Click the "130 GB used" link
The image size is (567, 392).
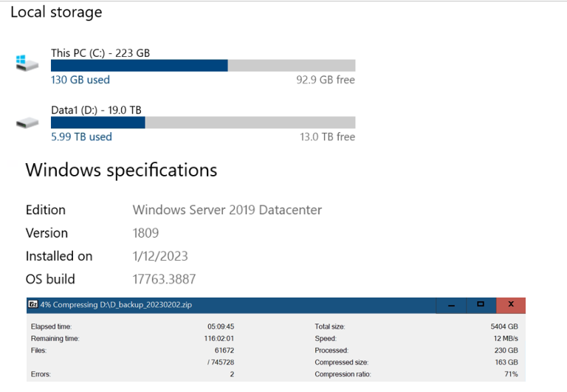pos(80,80)
